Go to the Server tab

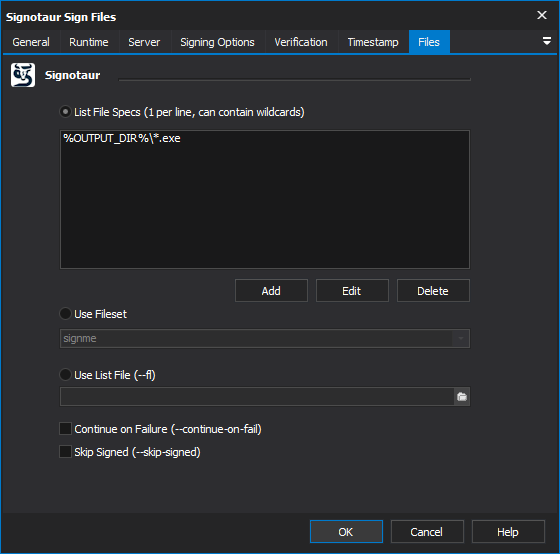[x=144, y=42]
